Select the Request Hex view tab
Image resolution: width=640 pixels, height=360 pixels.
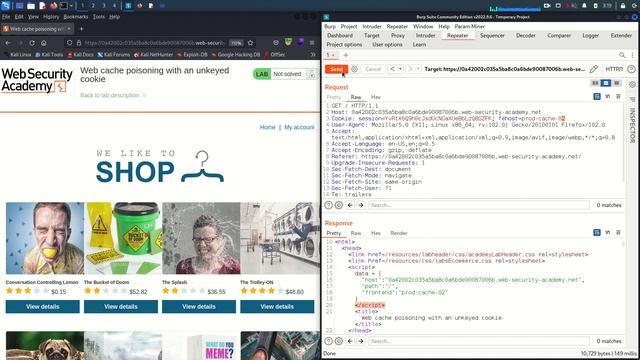pyautogui.click(x=376, y=97)
